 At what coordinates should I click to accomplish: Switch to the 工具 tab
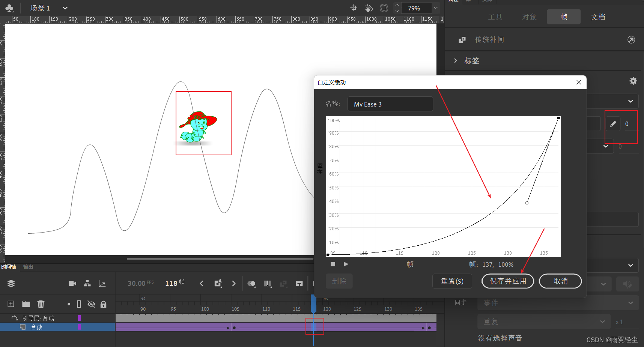[x=495, y=17]
